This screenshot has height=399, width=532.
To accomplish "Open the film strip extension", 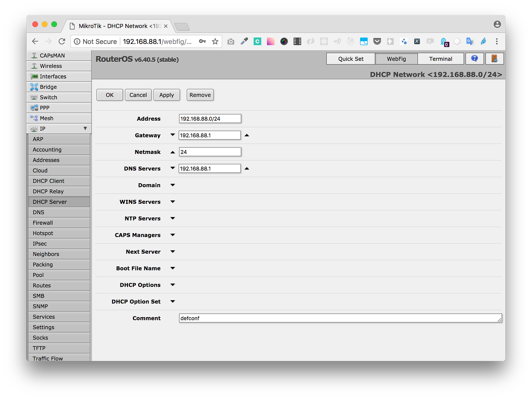I will click(x=297, y=41).
